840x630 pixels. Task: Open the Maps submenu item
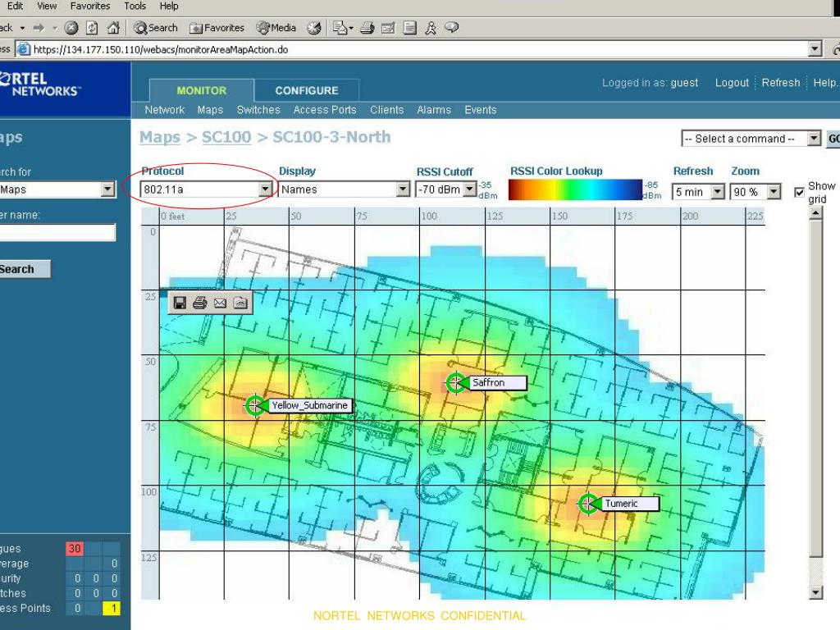point(210,110)
